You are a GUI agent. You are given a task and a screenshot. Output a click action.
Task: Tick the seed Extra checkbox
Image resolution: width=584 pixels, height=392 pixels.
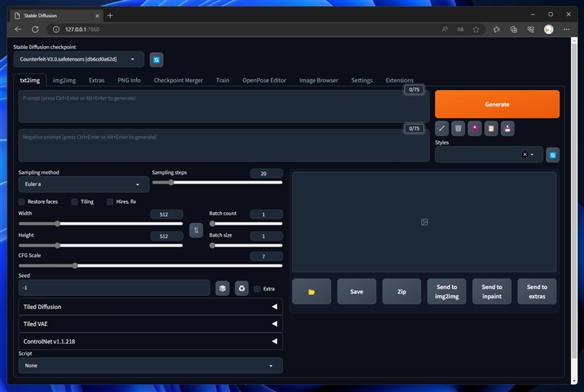pos(257,289)
